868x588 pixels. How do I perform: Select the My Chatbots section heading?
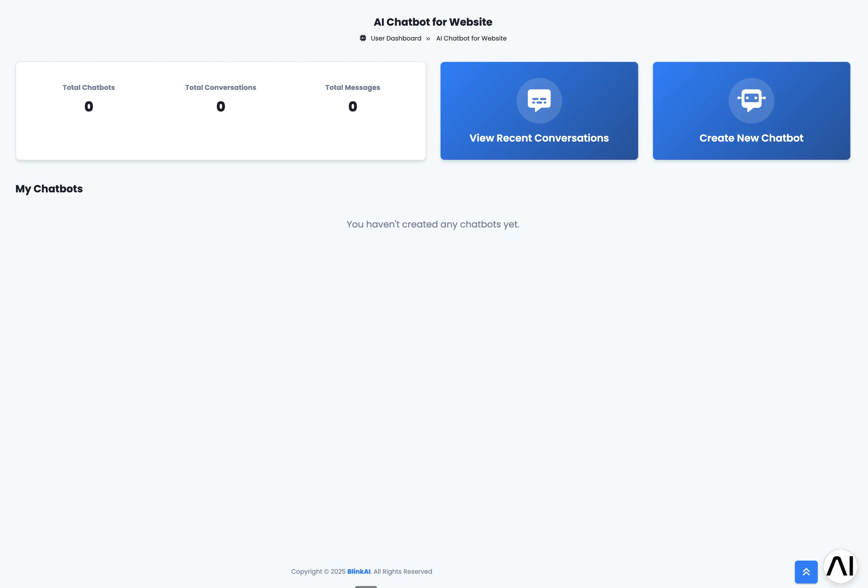pyautogui.click(x=49, y=189)
